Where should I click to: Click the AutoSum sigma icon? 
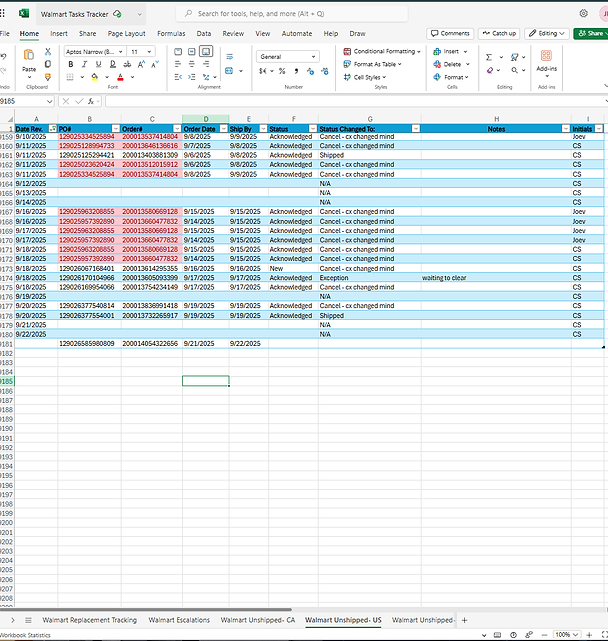[x=489, y=57]
